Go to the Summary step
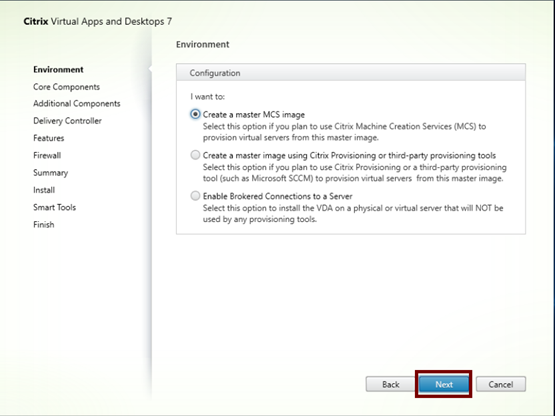This screenshot has height=416, width=555. pos(51,173)
